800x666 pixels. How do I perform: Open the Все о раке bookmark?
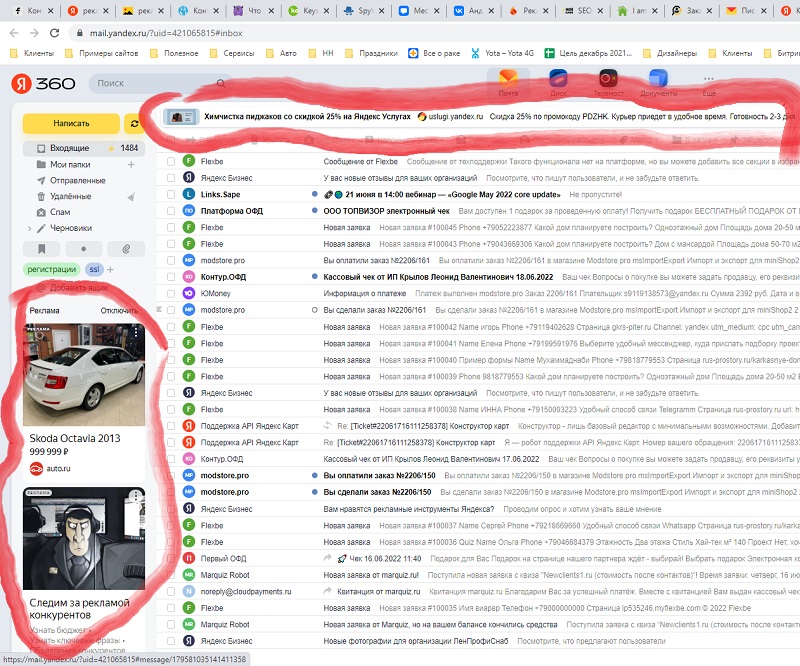pos(434,53)
